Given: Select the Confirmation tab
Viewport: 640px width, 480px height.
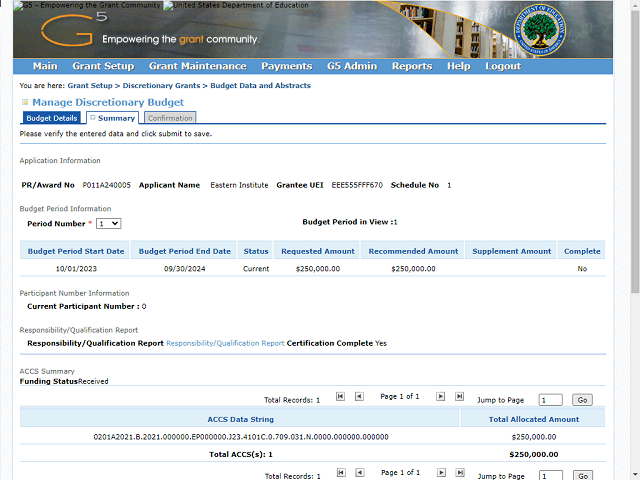Looking at the screenshot, I should 170,118.
